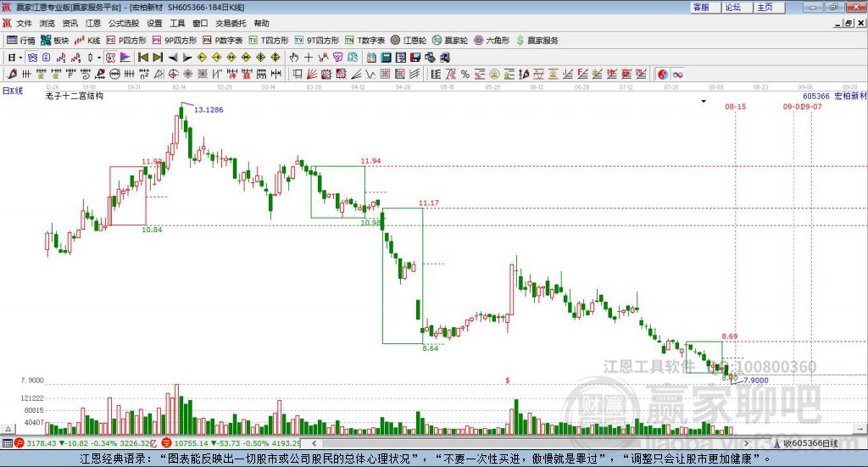Open the 文件 menu
Viewport: 868px width, 467px height.
pos(25,23)
